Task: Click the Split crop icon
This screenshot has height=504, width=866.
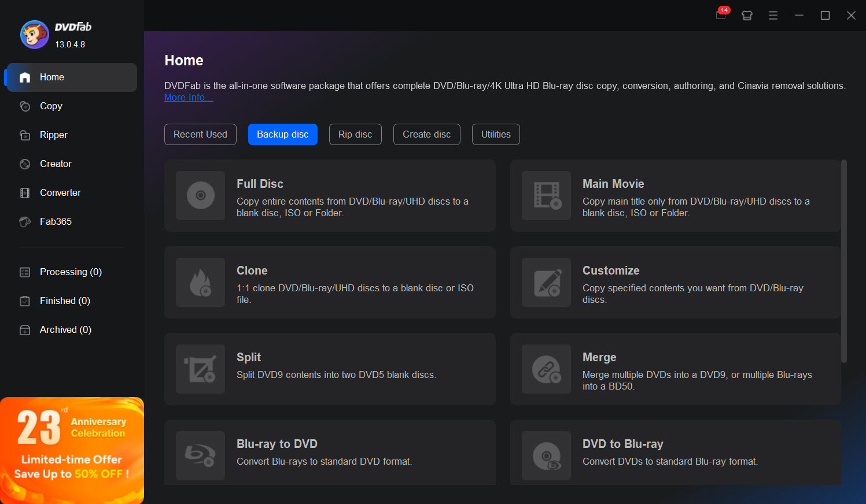Action: coord(200,369)
